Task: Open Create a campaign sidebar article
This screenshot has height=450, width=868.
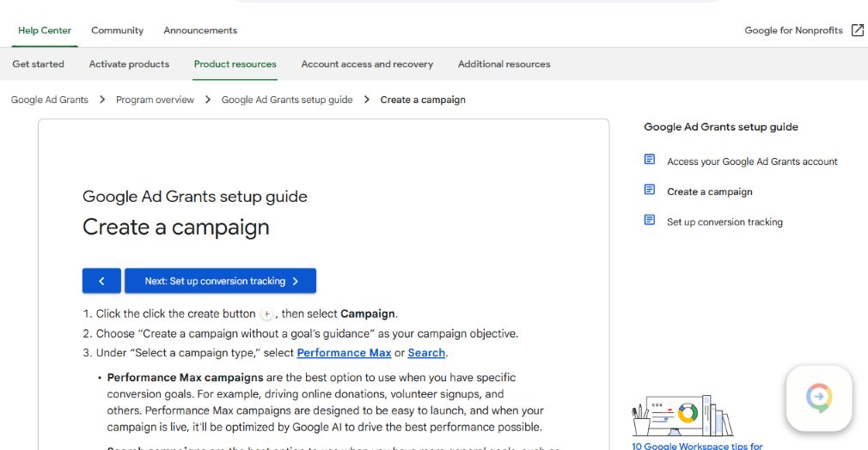Action: pos(710,192)
